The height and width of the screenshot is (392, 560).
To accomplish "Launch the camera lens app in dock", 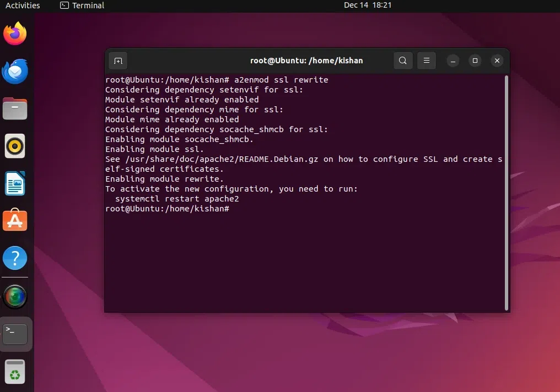I will click(15, 297).
